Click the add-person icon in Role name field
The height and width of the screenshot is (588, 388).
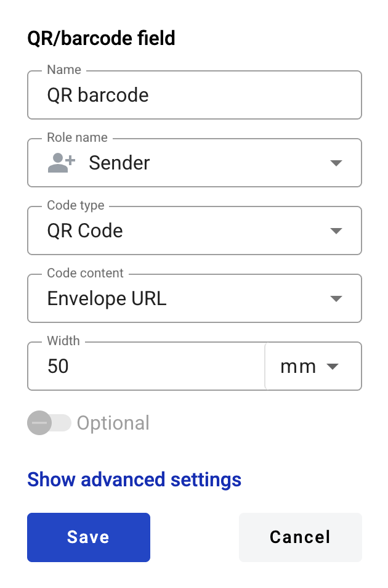click(x=60, y=163)
